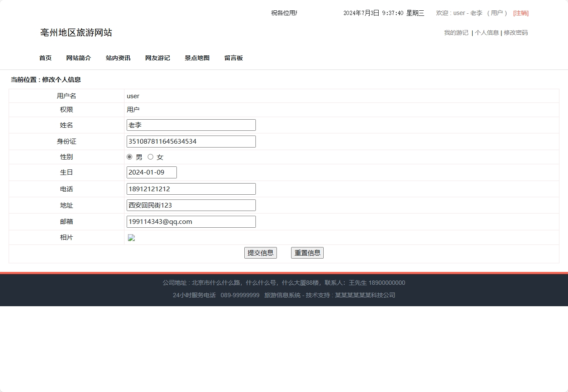Click the 姓名 input field
The width and height of the screenshot is (568, 392).
pyautogui.click(x=191, y=125)
